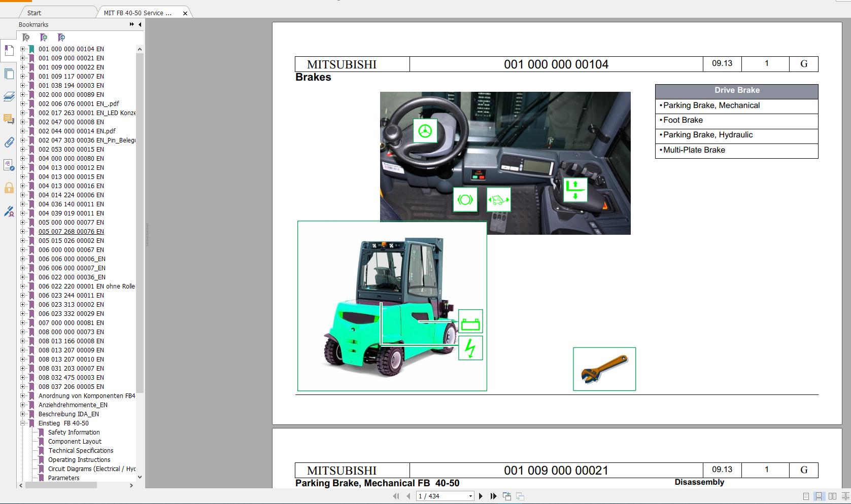The height and width of the screenshot is (504, 851).
Task: Select bookmark Anziehdrehmomente_EN
Action: [73, 405]
